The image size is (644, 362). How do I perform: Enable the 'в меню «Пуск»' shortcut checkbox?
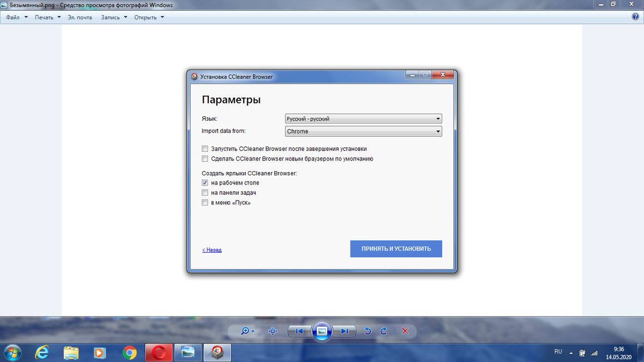pos(204,203)
